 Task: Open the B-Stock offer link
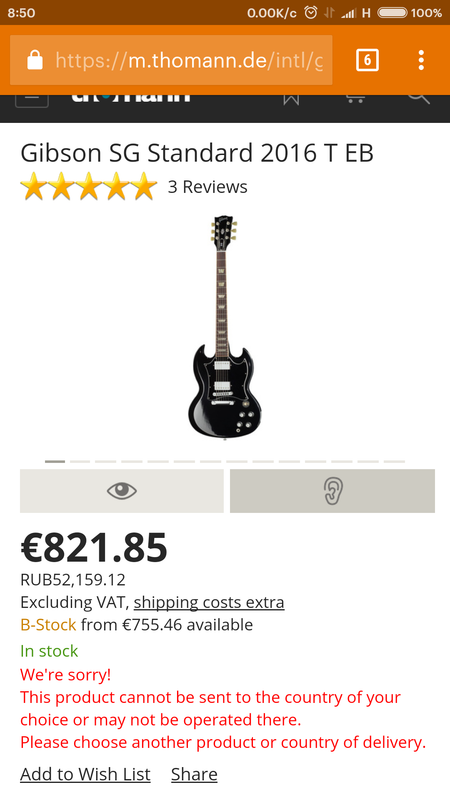tap(48, 624)
